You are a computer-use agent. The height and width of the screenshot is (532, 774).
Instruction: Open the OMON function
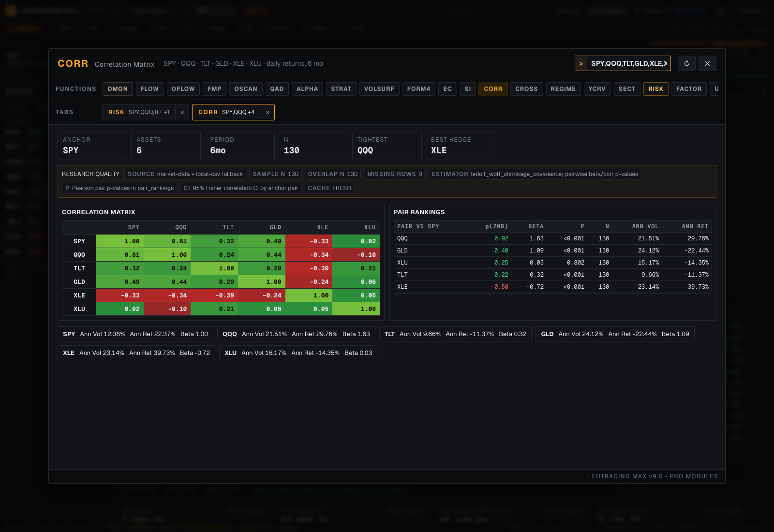pos(118,89)
